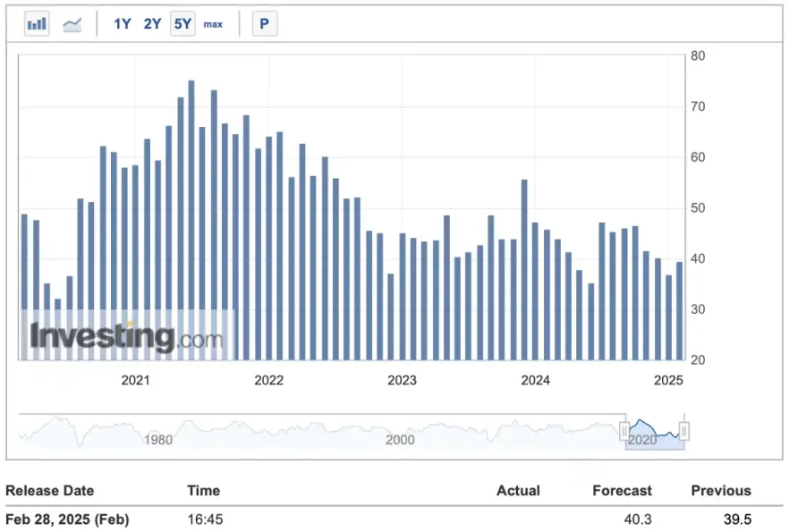Viewport: 789px width, 532px height.
Task: Click the right range selector handle
Action: [685, 431]
